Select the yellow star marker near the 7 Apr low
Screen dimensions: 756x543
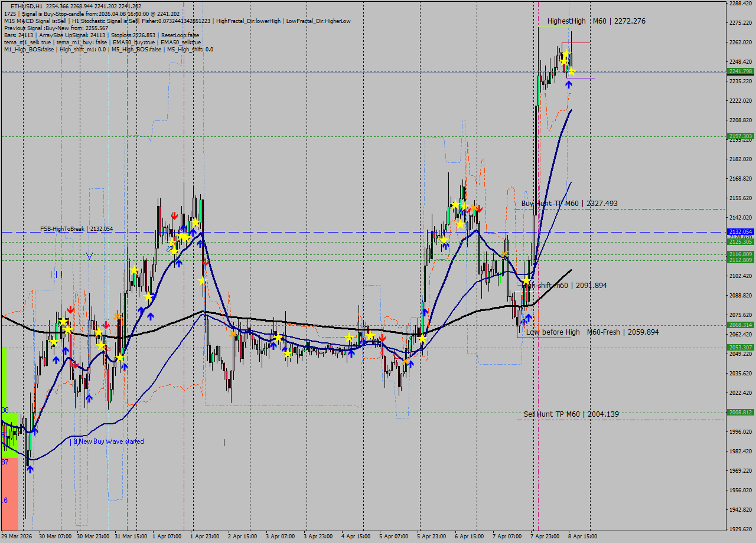[x=524, y=279]
